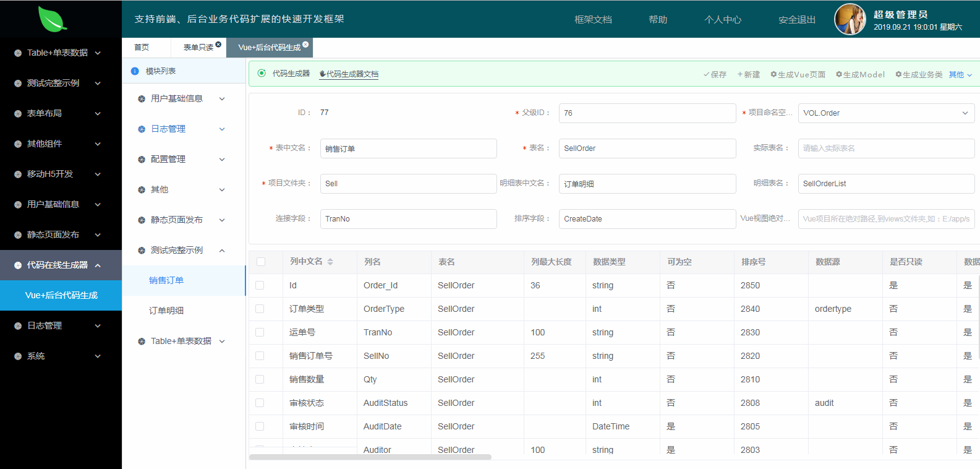The height and width of the screenshot is (469, 980).
Task: Click sidebar bullet icon for 系统
Action: point(18,356)
